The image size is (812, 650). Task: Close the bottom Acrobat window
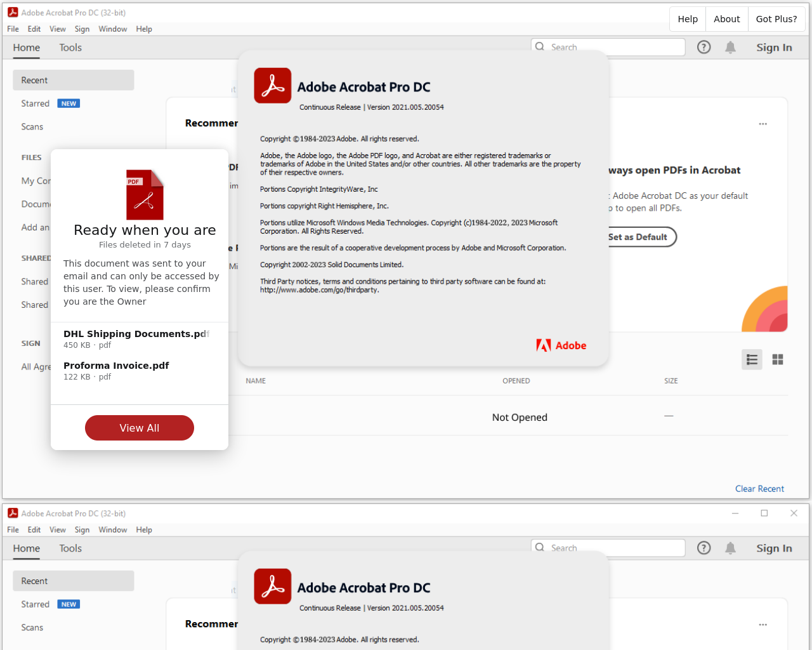[794, 513]
